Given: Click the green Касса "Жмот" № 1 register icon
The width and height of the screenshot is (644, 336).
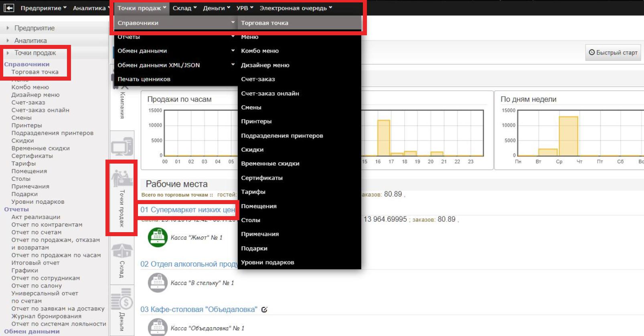Looking at the screenshot, I should [158, 237].
